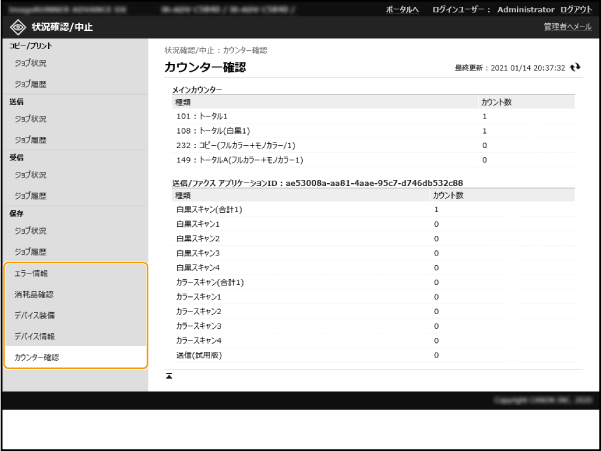
Task: Click the return-to-top arrow icon below the table
Action: [168, 376]
